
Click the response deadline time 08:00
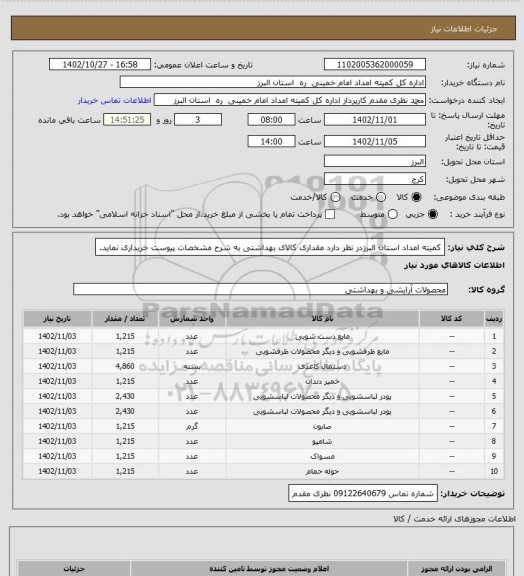(x=272, y=120)
